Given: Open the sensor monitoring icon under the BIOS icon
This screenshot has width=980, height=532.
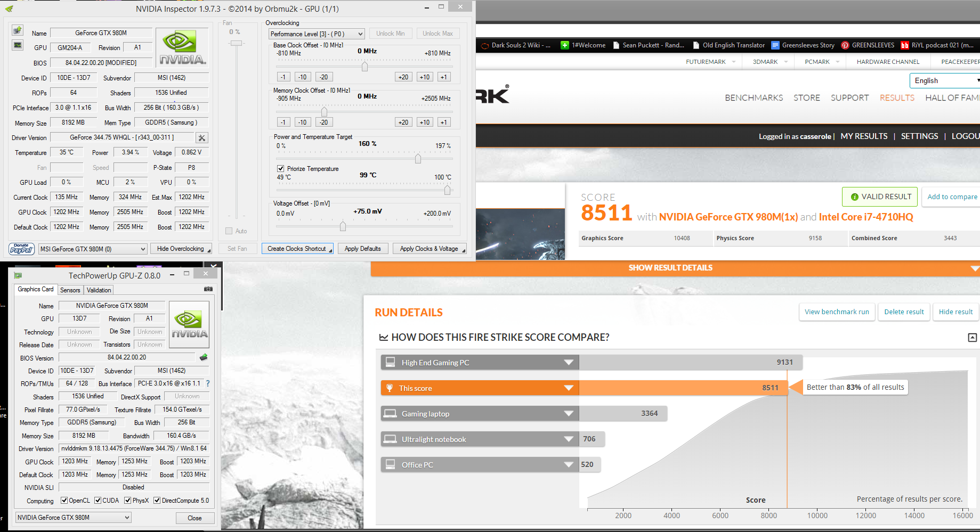Looking at the screenshot, I should 18,45.
